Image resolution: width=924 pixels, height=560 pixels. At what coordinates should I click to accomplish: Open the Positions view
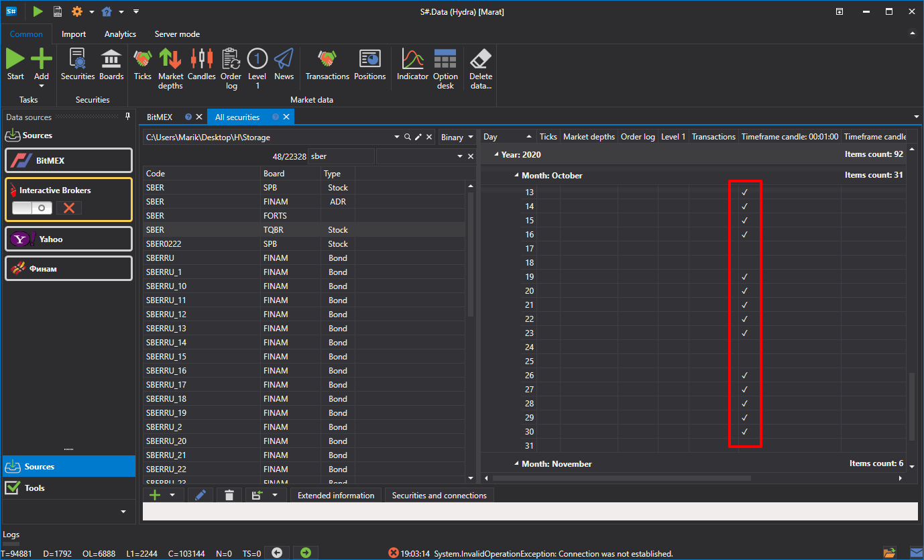[x=370, y=65]
